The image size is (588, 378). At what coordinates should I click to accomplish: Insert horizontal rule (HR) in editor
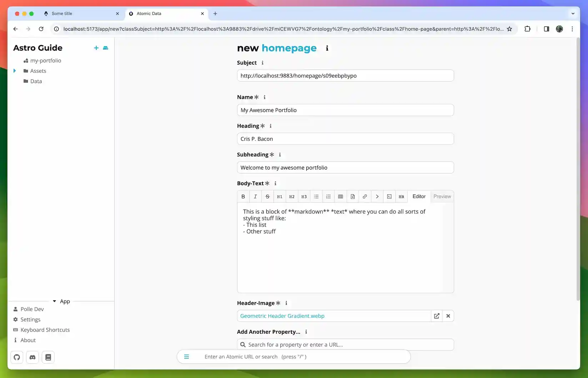point(401,197)
